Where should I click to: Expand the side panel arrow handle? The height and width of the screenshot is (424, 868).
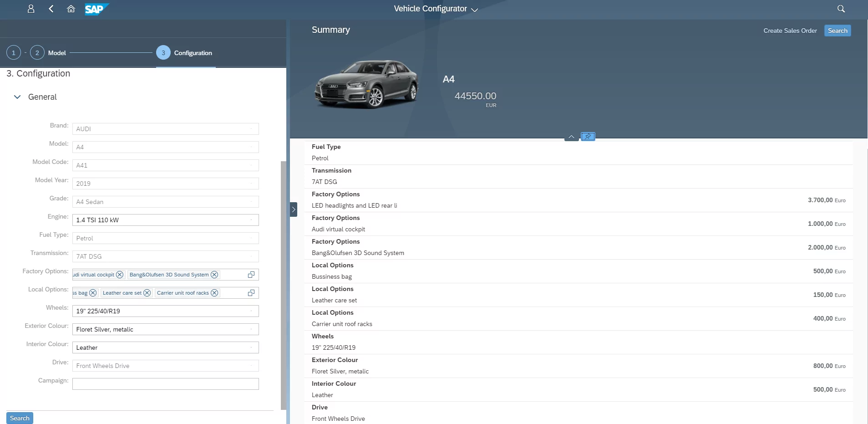294,209
